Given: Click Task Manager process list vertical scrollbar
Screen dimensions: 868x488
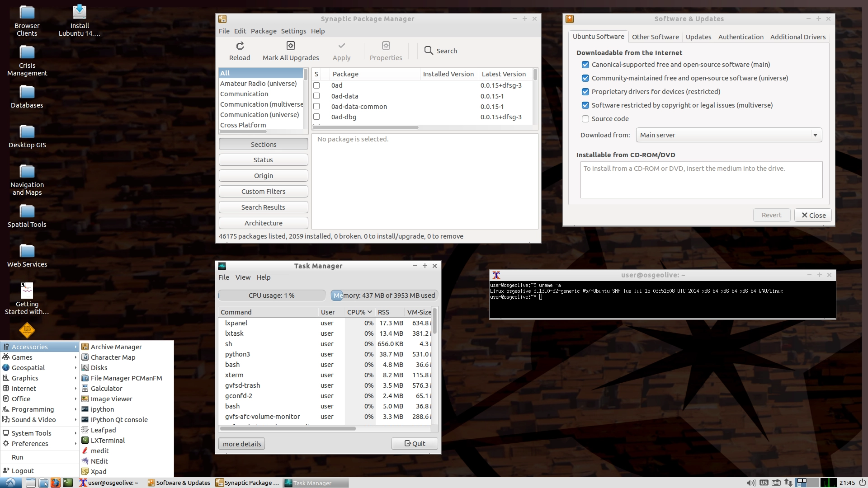Looking at the screenshot, I should click(435, 322).
